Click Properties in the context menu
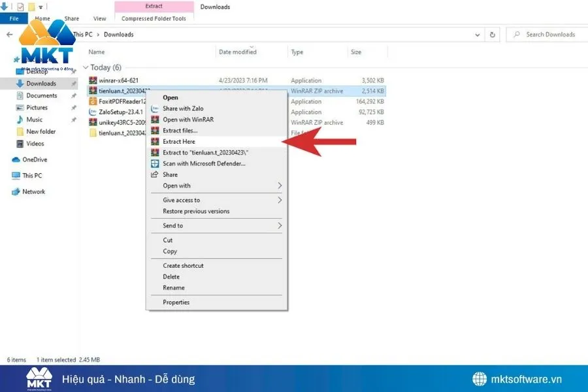The height and width of the screenshot is (392, 588). [x=176, y=302]
